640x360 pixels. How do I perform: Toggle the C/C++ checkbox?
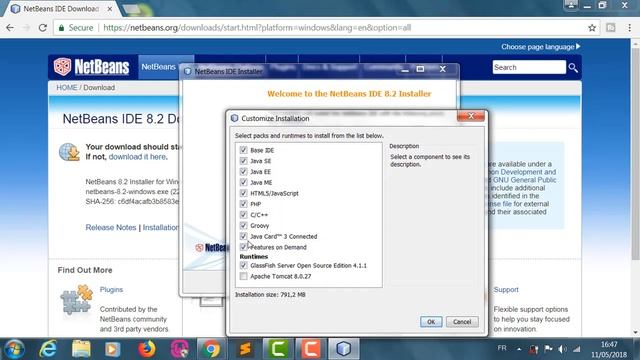tap(244, 215)
